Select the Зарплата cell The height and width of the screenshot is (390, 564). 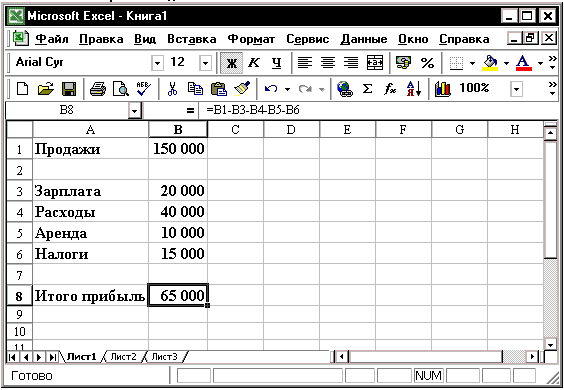pyautogui.click(x=91, y=190)
